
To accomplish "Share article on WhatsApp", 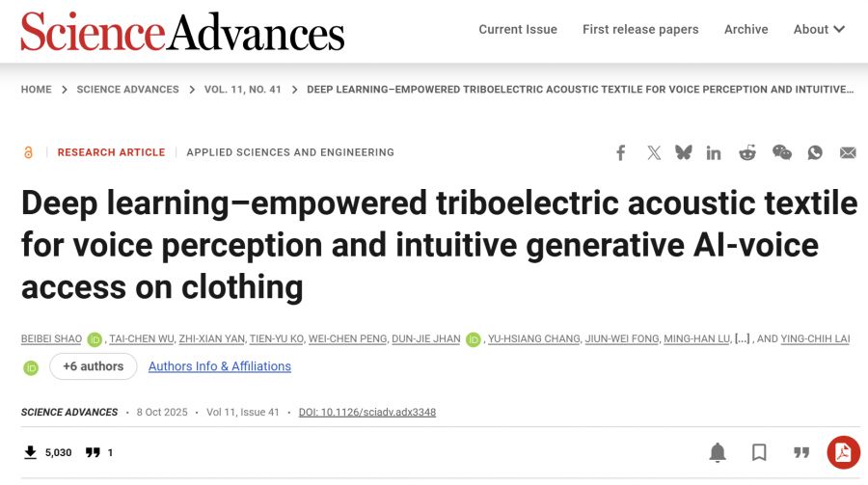I will [x=816, y=152].
